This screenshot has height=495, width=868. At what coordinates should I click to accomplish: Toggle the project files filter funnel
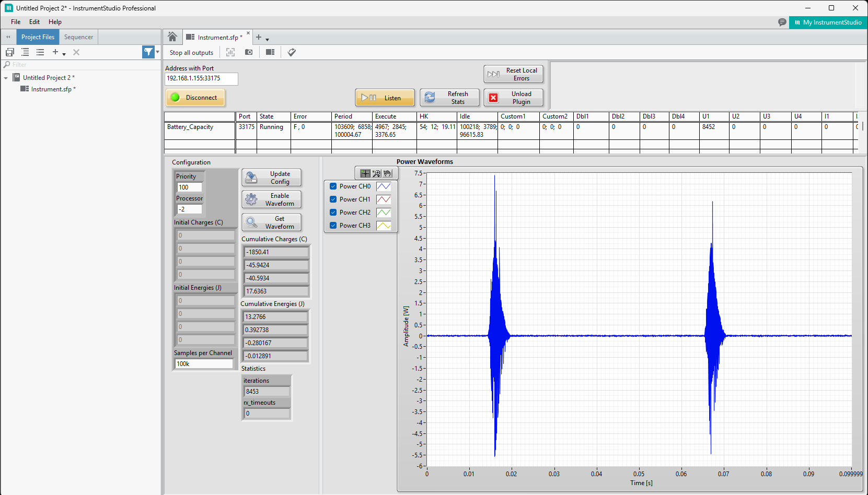point(148,52)
